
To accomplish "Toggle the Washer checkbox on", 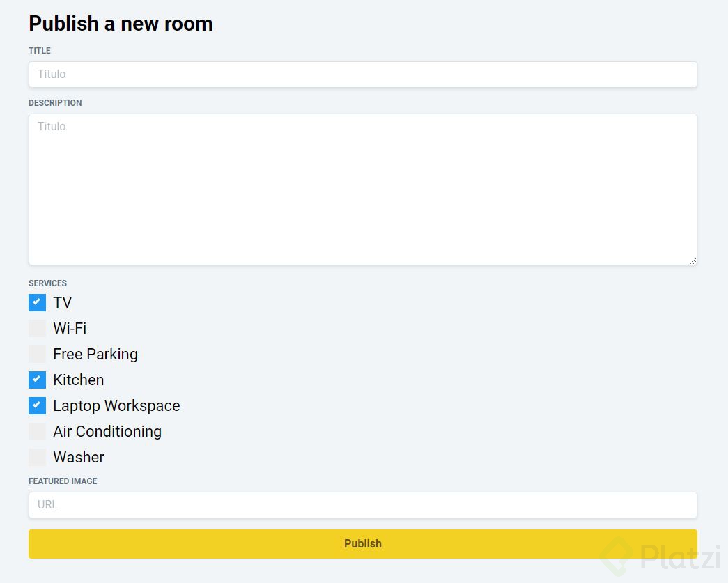I will tap(37, 457).
